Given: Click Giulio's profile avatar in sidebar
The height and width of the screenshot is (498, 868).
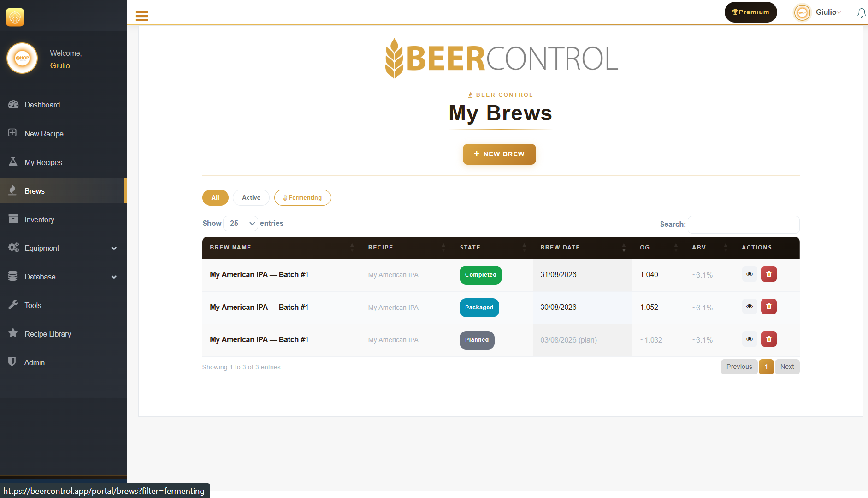Looking at the screenshot, I should click(22, 58).
